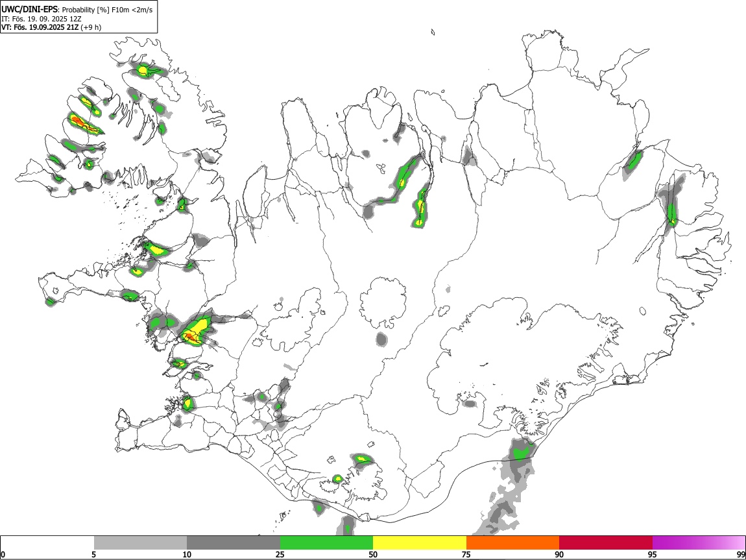Screen dimensions: 746x560
Task: Click the dark gray 10-25 legend swatch
Action: click(234, 542)
